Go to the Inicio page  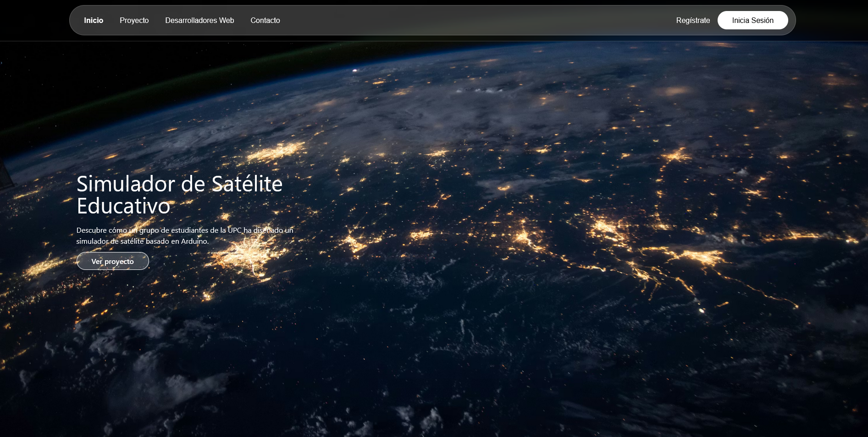pos(94,20)
